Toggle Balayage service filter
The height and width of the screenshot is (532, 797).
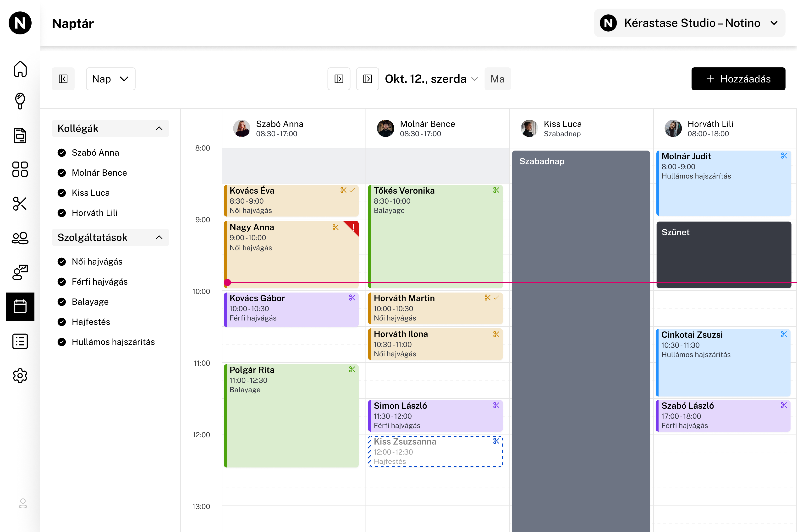(x=62, y=302)
